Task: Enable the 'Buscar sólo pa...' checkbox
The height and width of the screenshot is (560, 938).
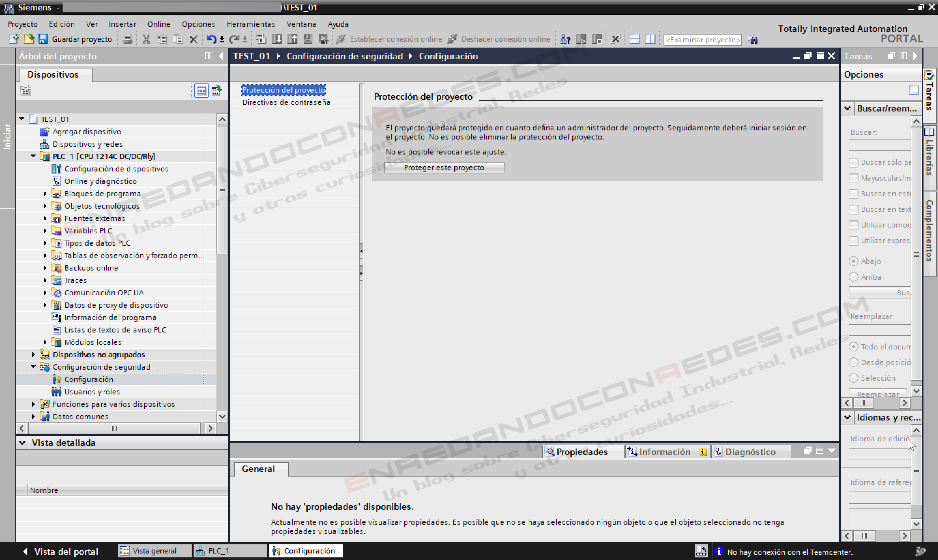Action: pyautogui.click(x=853, y=162)
